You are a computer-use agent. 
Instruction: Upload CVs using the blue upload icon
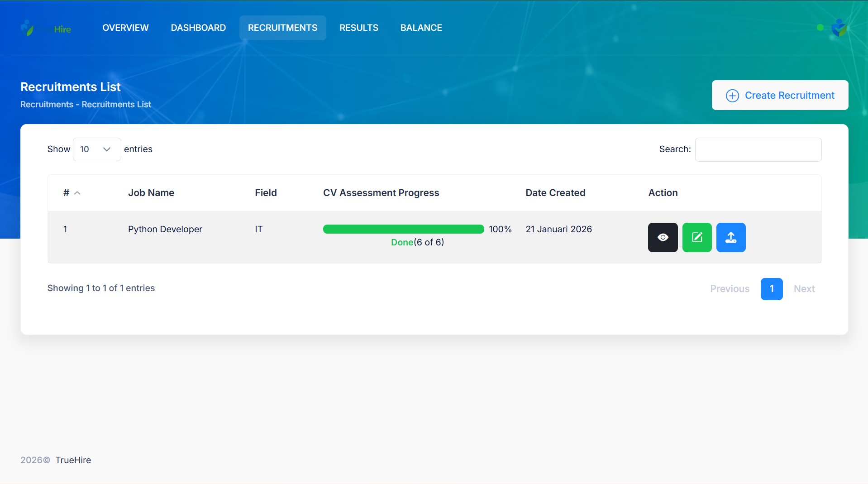[730, 237]
